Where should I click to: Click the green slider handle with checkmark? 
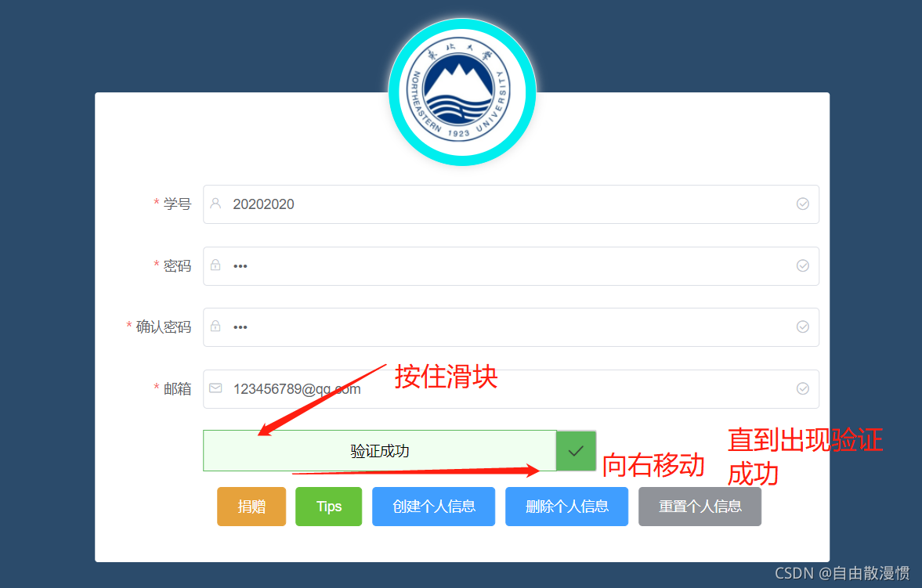[577, 450]
